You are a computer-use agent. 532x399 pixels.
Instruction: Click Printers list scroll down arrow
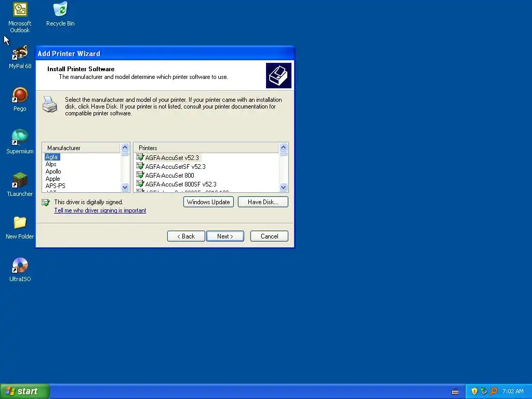(x=284, y=187)
